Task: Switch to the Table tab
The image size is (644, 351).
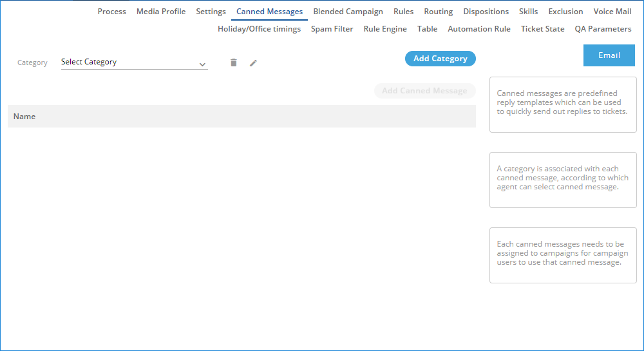Action: tap(427, 29)
